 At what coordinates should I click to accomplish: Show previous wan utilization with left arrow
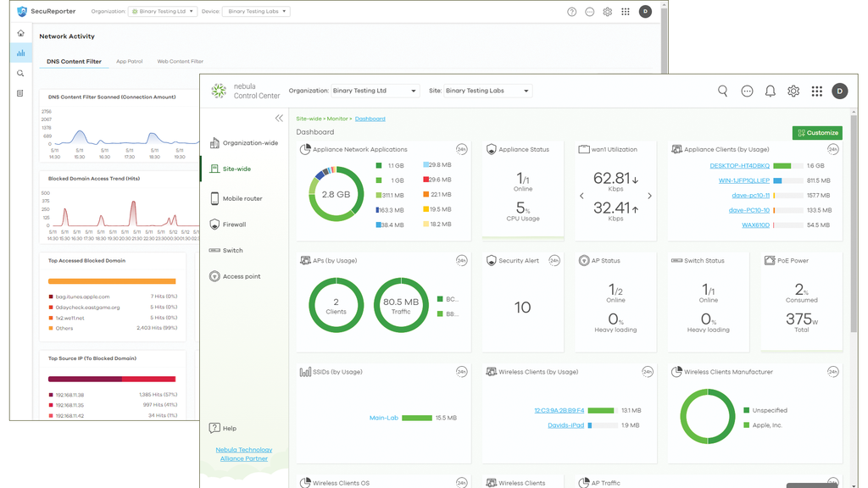581,196
